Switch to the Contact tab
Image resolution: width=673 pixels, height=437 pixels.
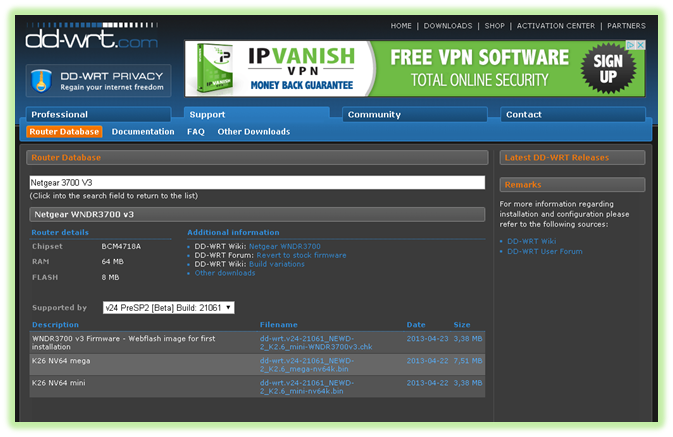coord(573,115)
